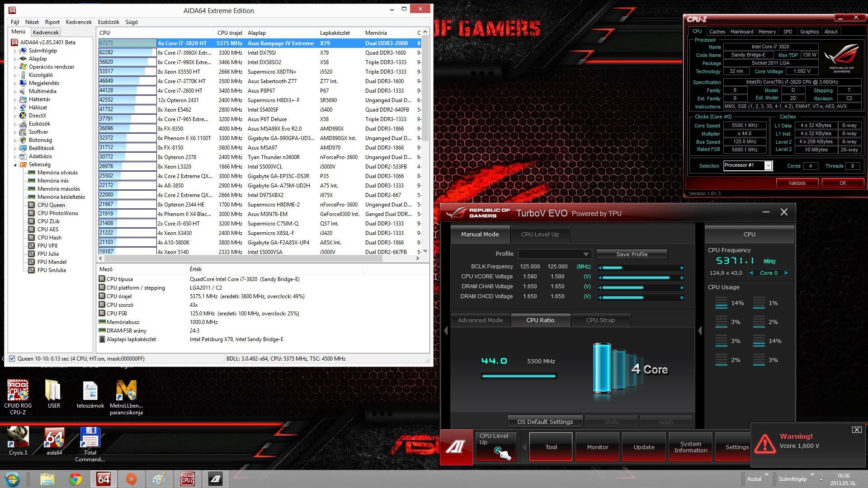Viewport: 868px width, 488px height.
Task: Select FPU Julia benchmark
Action: click(48, 253)
